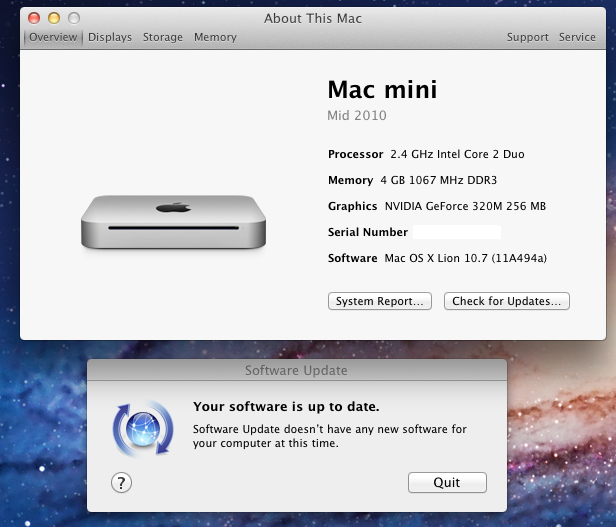Quit the Software Update dialog
Viewport: 616px width, 527px height.
point(447,482)
